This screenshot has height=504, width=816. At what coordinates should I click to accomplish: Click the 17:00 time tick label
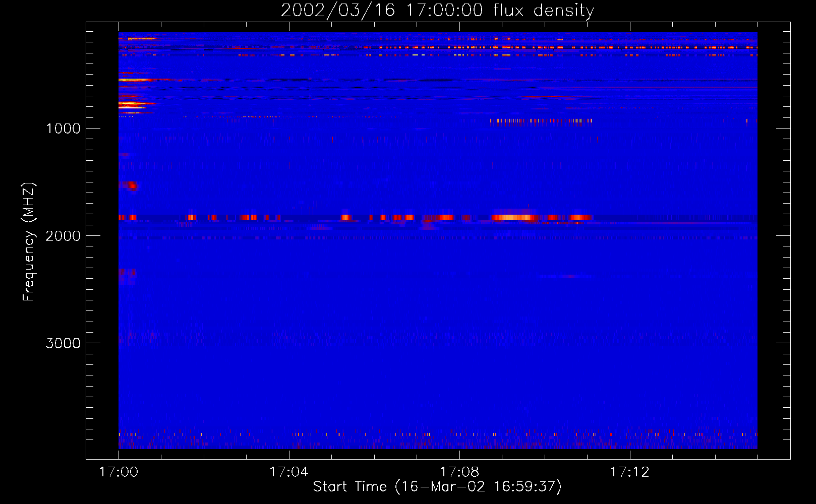[119, 472]
